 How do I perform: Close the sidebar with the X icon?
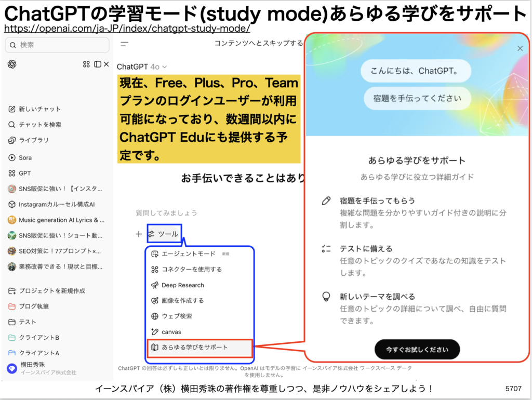tap(106, 64)
